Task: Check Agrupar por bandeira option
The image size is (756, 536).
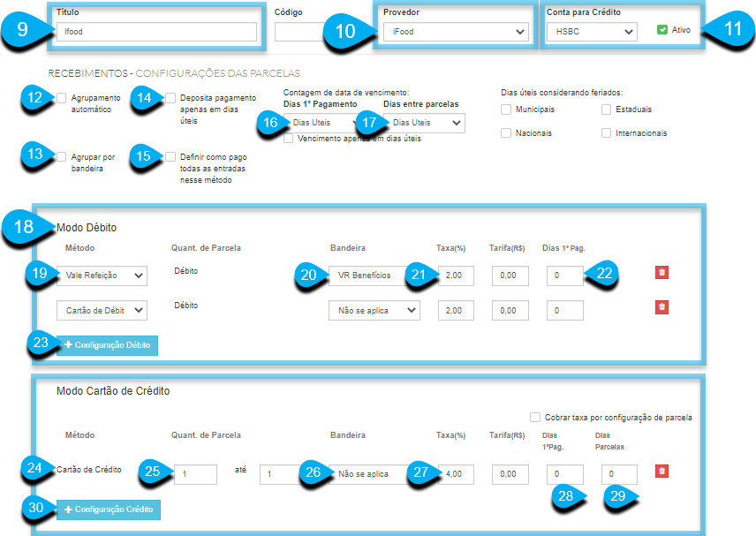Action: (61, 156)
